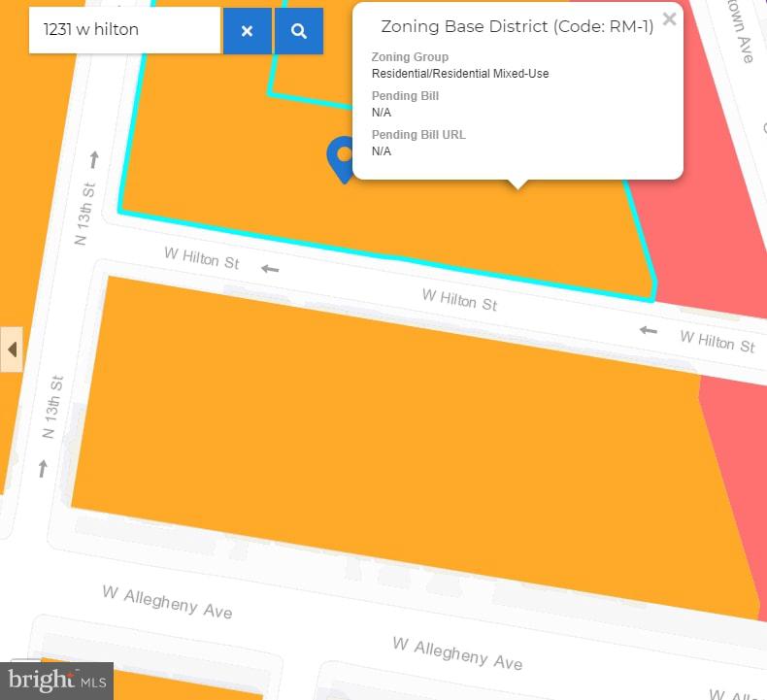
Task: Click the Bright MLS logo watermark
Action: [x=57, y=680]
